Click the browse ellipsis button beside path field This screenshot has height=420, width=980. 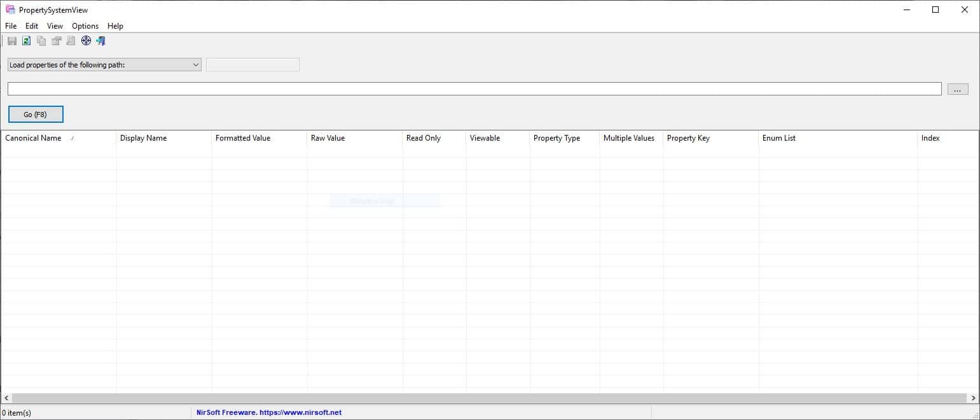tap(957, 88)
